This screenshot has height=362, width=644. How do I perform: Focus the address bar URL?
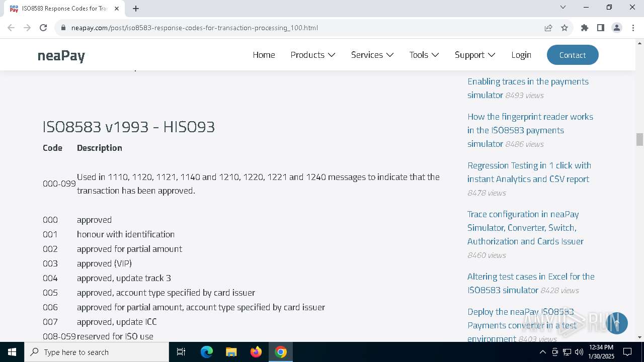coord(195,28)
